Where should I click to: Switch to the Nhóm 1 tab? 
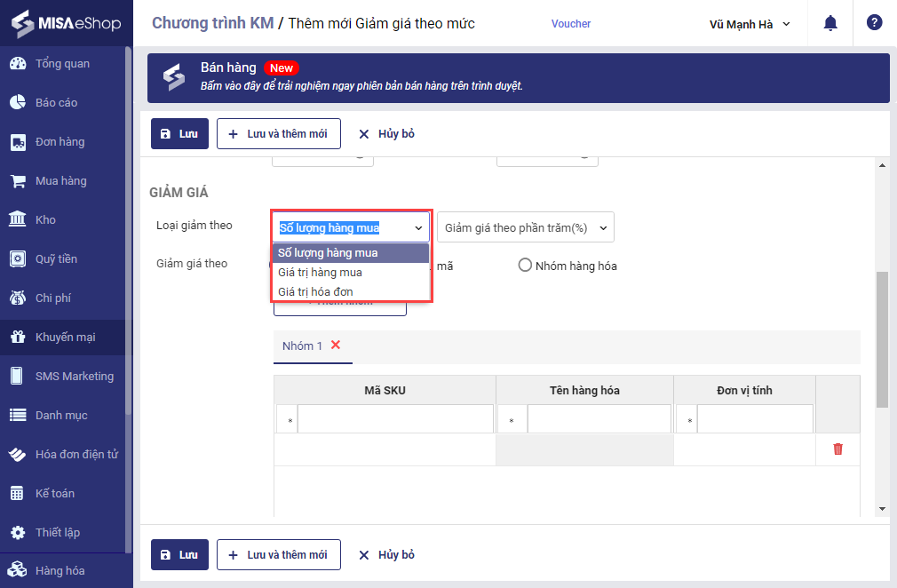(x=302, y=346)
